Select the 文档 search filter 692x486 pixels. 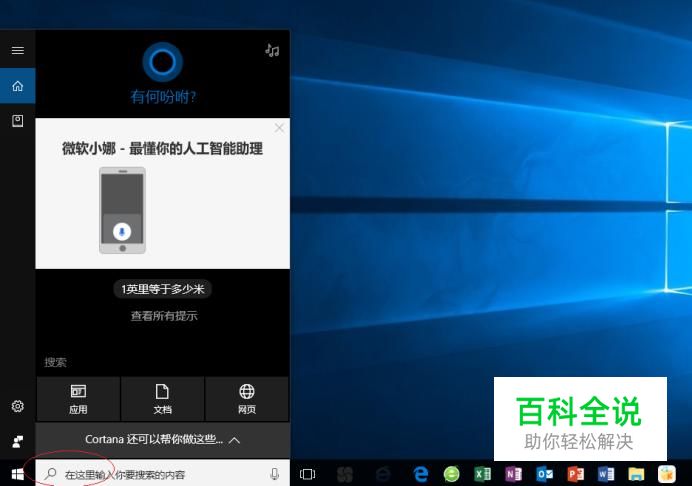coord(162,399)
